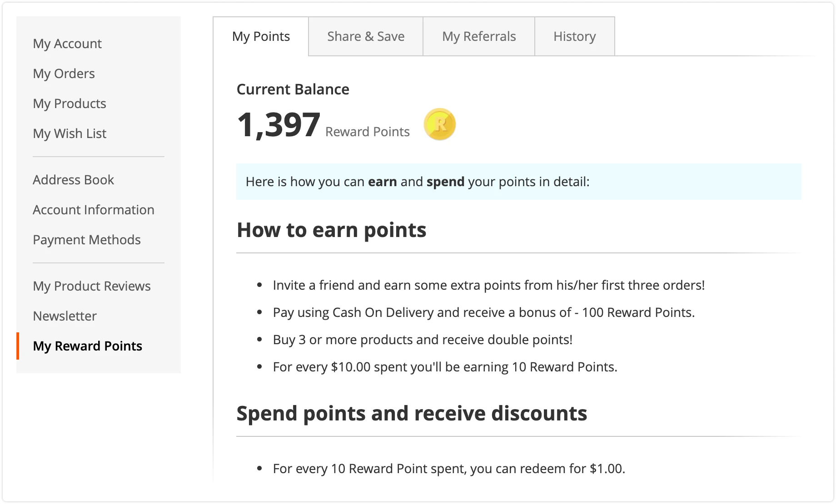
Task: Click the How to earn points heading
Action: 331,230
